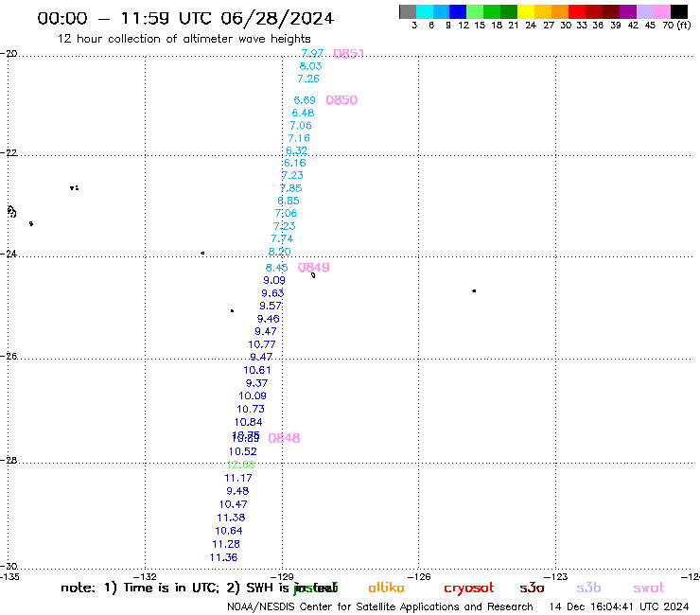
Task: Click the yellow swatch in the legend
Action: [526, 11]
